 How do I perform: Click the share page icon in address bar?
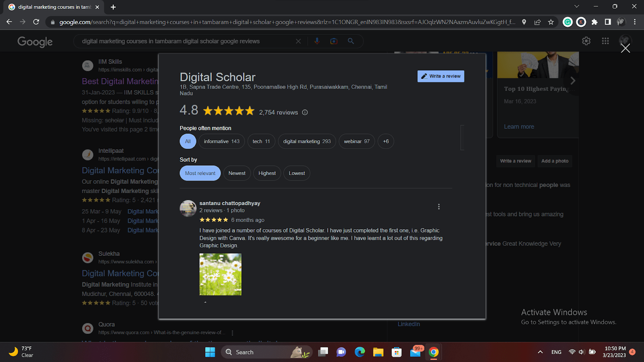[537, 22]
